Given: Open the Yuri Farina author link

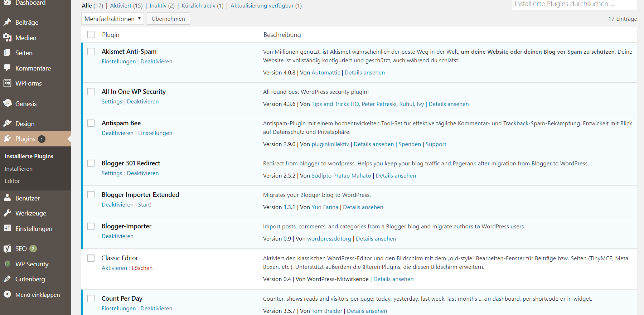Looking at the screenshot, I should (325, 207).
